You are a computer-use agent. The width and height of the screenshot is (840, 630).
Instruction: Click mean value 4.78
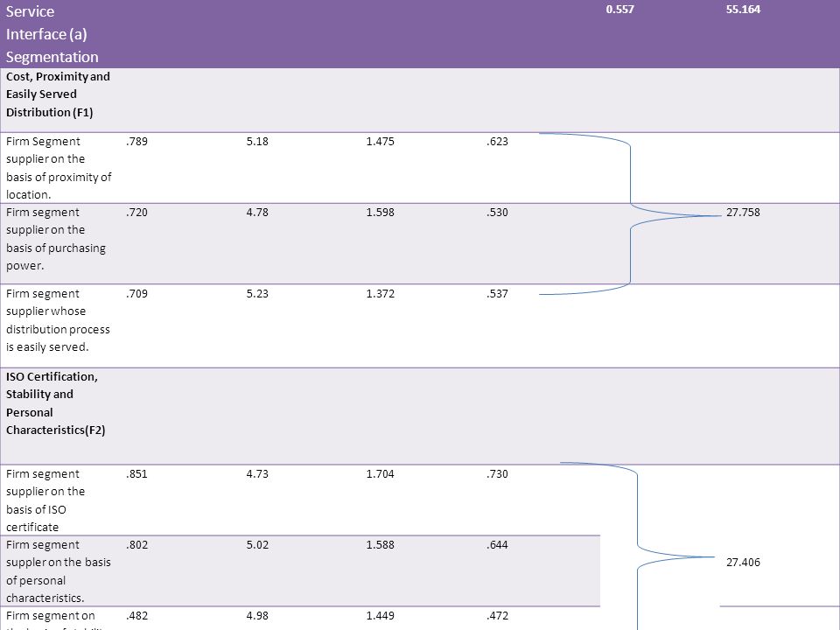coord(257,212)
